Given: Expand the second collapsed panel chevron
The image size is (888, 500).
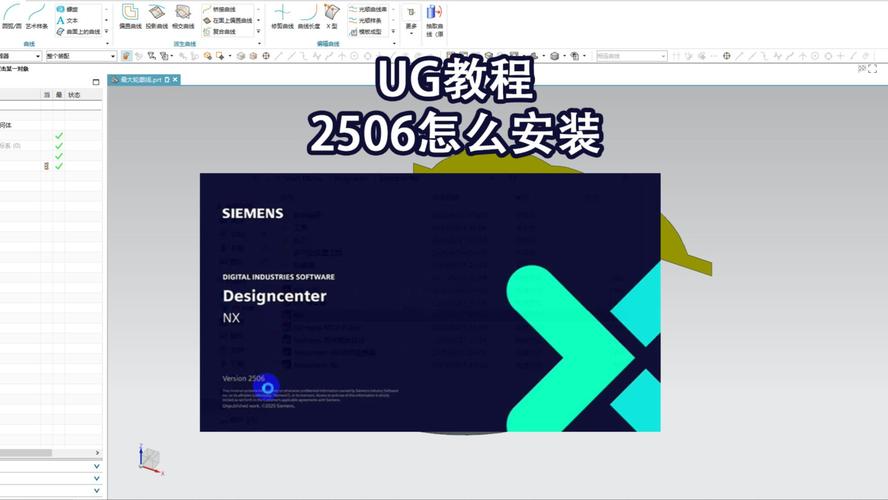Looking at the screenshot, I should pyautogui.click(x=97, y=478).
